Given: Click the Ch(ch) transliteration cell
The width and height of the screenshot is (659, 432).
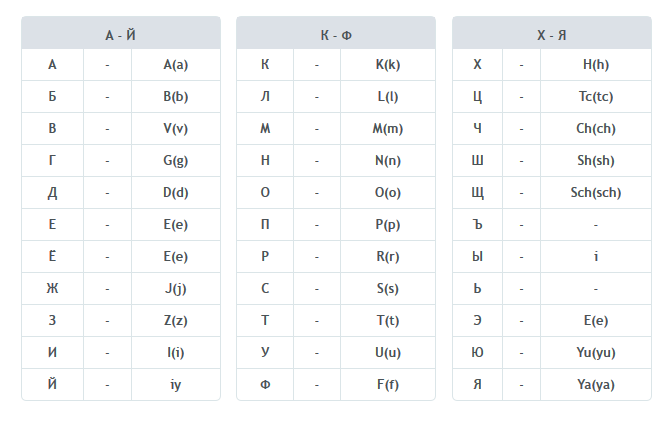Looking at the screenshot, I should (x=595, y=129).
